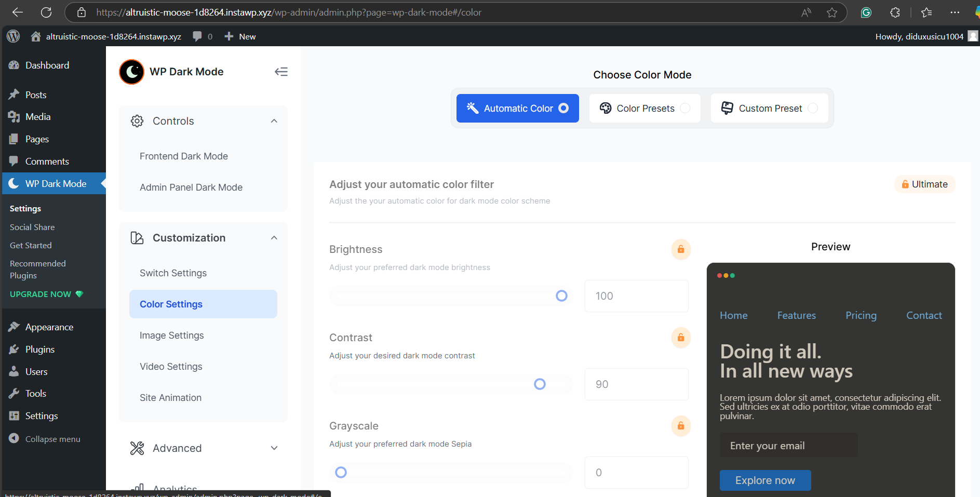980x497 pixels.
Task: Click Contrast slider handle
Action: [540, 384]
